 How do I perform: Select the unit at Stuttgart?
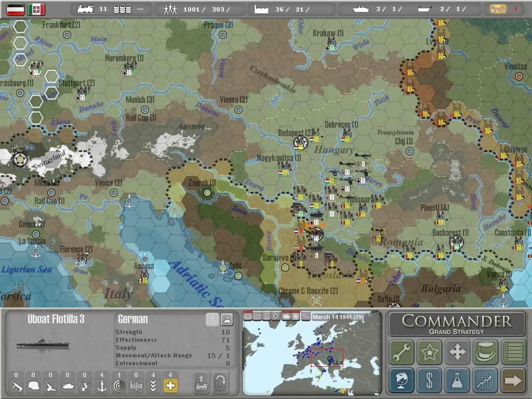83,93
